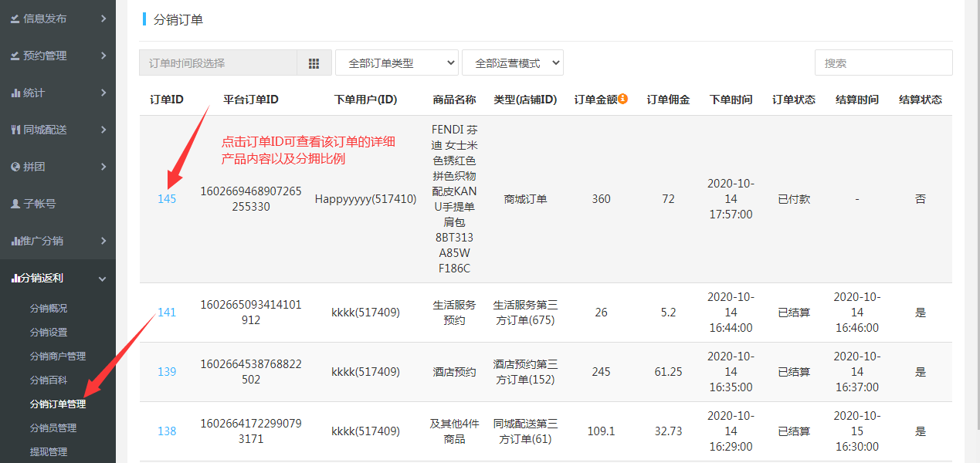Image resolution: width=980 pixels, height=463 pixels.
Task: Click the 同城配送 fork icon in sidebar
Action: (15, 130)
